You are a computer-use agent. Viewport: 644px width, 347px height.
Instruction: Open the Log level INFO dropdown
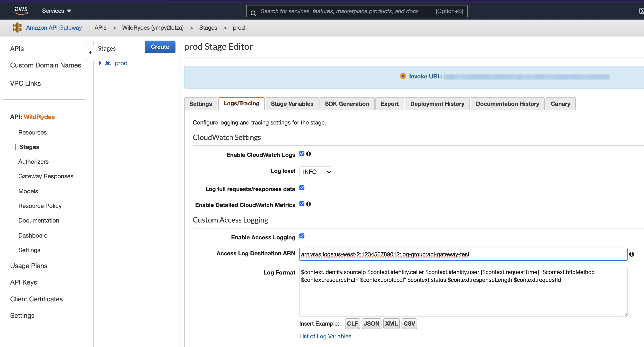(x=316, y=172)
